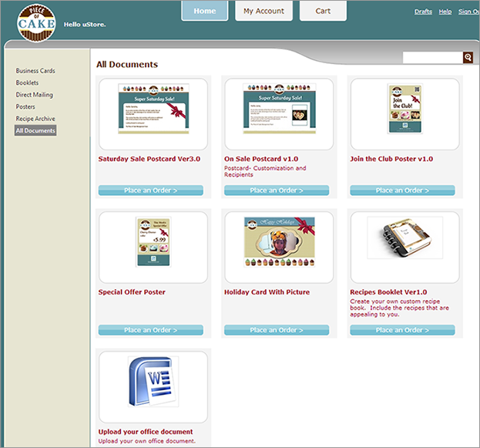Click the search magnifier icon
Screen dimensions: 480x448
[468, 58]
